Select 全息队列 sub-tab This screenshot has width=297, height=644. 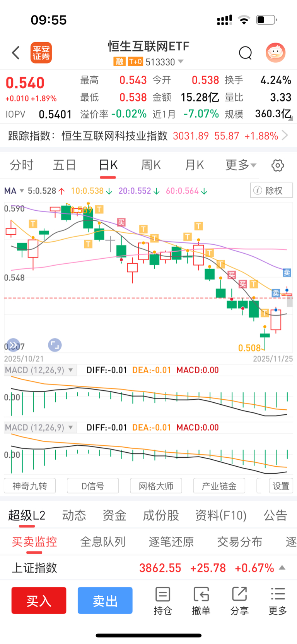point(103,541)
